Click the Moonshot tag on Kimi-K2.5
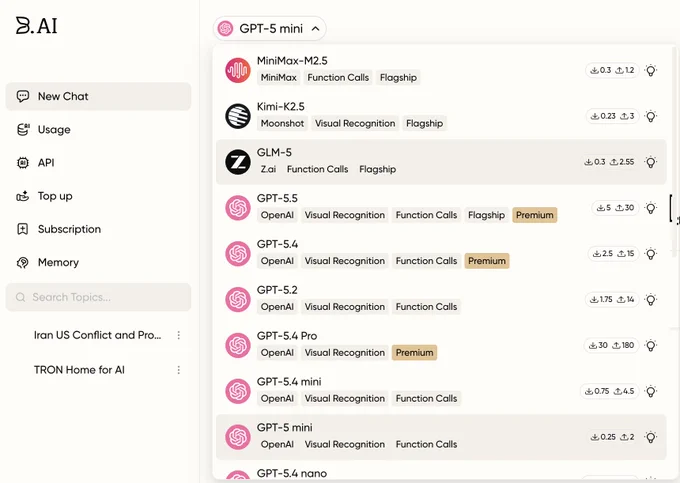 (282, 124)
